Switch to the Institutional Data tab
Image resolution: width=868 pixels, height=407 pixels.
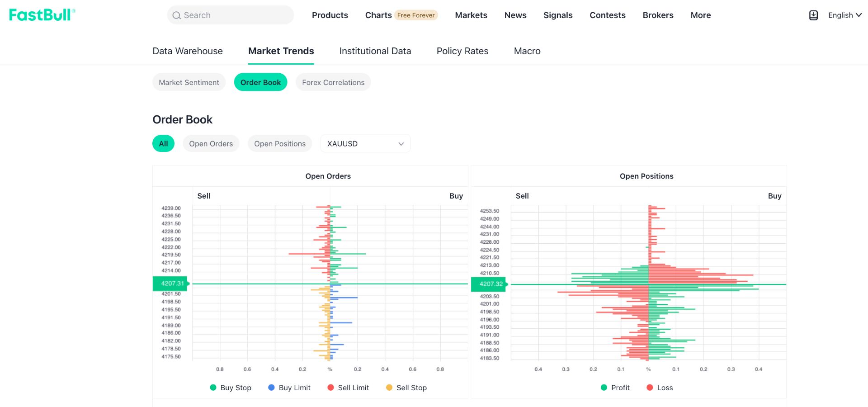click(x=375, y=51)
